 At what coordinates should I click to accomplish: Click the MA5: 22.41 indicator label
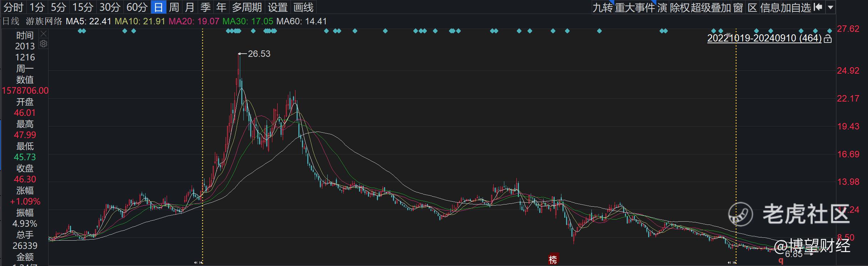tap(89, 21)
